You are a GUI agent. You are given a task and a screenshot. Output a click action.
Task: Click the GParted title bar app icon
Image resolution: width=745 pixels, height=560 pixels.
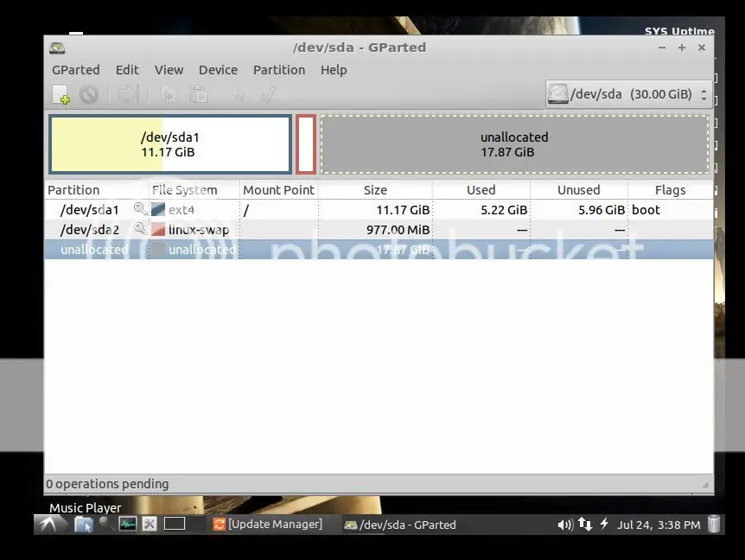57,48
